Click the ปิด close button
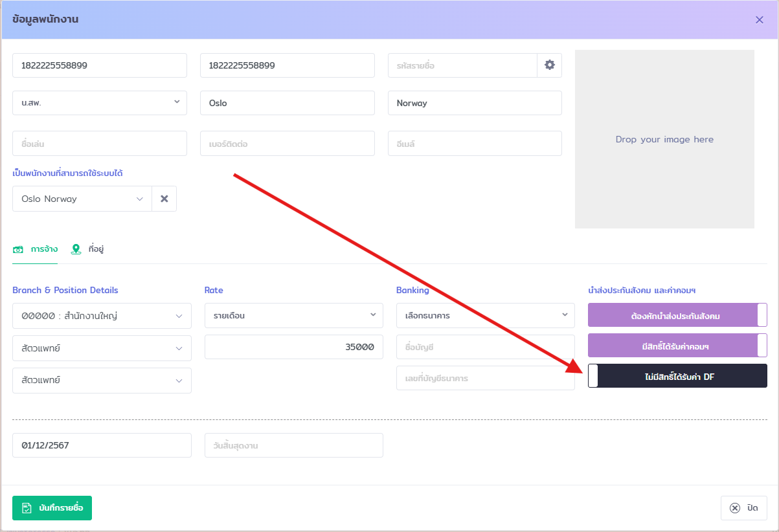 coord(744,508)
